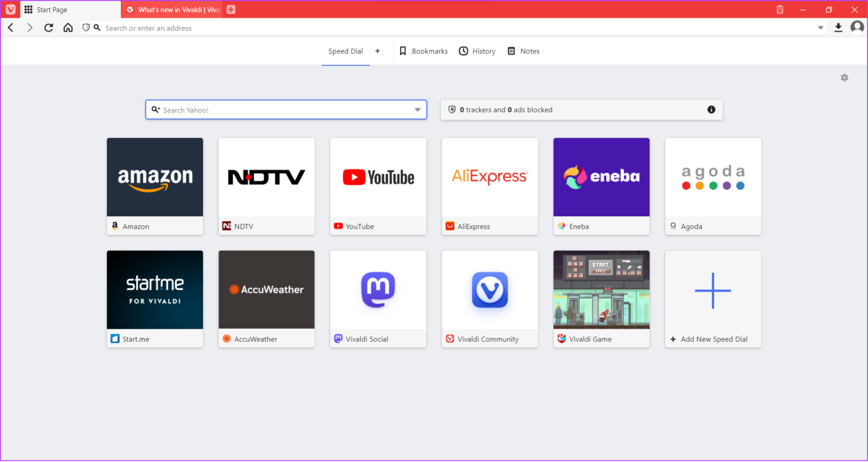Open the tracker shield in the address bar
868x462 pixels.
tap(85, 27)
